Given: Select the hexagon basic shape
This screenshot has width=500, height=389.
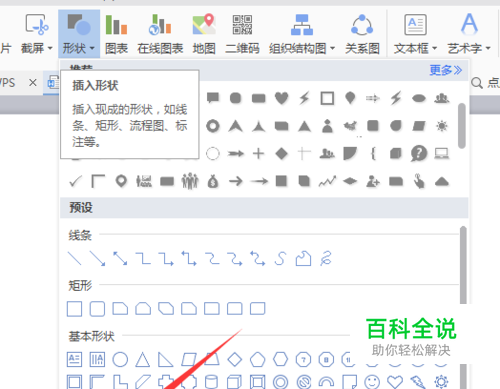Looking at the screenshot, I should click(280, 359).
